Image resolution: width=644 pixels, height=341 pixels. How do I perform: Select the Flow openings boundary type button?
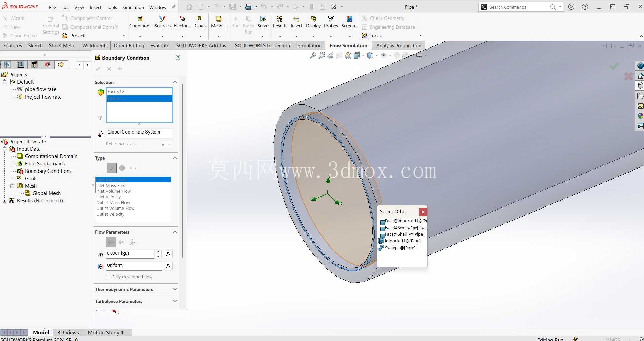click(x=111, y=168)
